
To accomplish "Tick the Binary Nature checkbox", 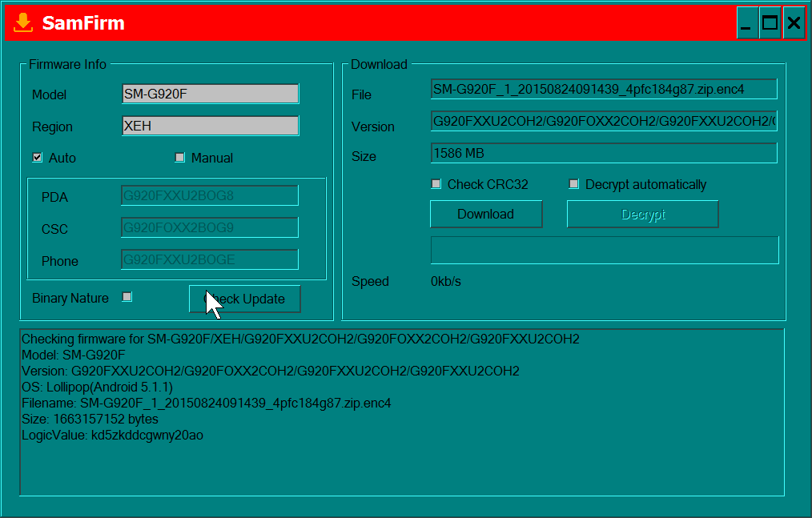I will [127, 297].
